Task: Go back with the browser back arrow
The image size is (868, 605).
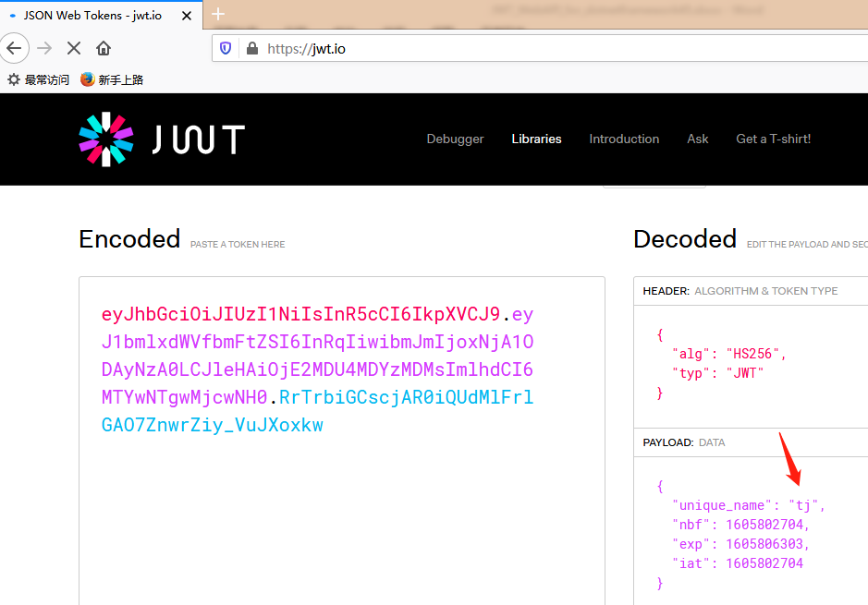Action: pos(15,49)
